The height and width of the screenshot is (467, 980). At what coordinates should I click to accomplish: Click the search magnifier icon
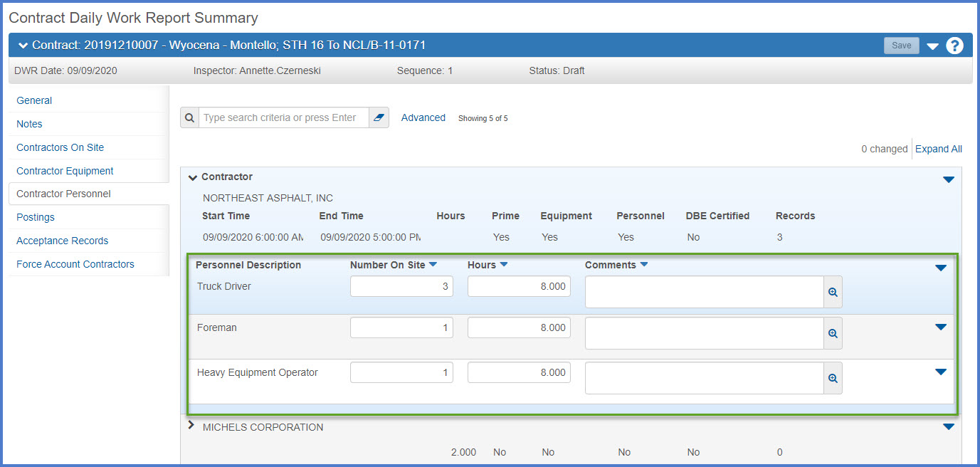[189, 118]
